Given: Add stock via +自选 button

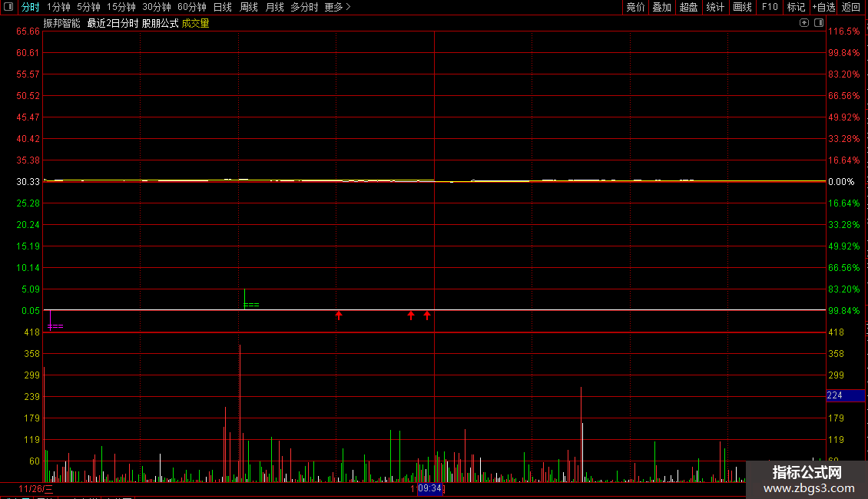Looking at the screenshot, I should (x=823, y=7).
